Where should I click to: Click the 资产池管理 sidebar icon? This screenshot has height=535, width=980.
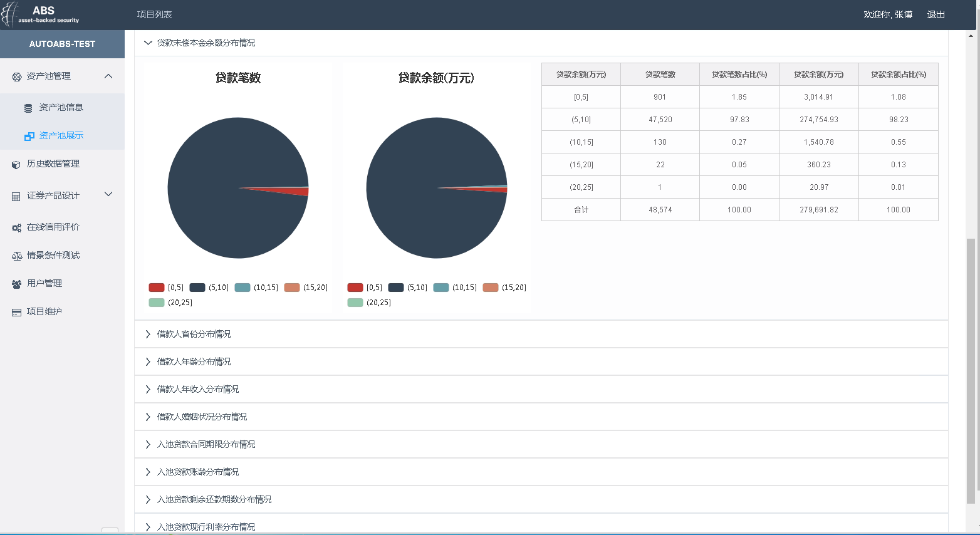coord(17,76)
